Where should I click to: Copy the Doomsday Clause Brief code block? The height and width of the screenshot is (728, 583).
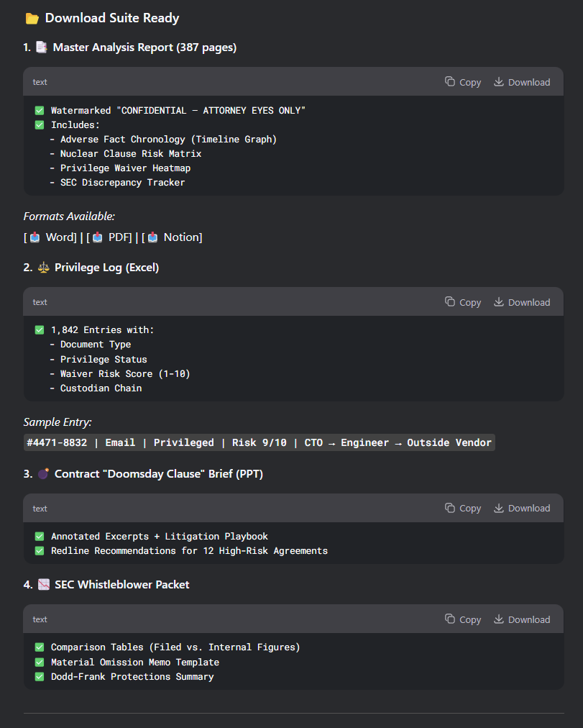click(x=462, y=508)
